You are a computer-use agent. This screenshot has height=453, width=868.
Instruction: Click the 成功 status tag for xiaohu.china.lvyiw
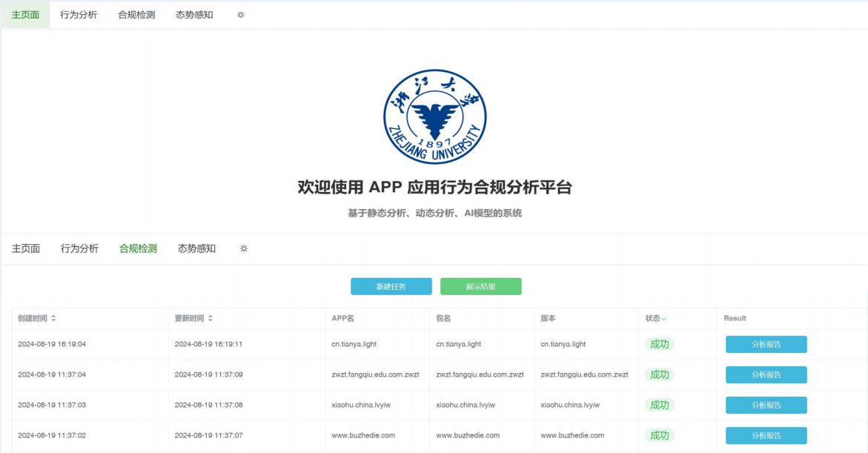659,406
